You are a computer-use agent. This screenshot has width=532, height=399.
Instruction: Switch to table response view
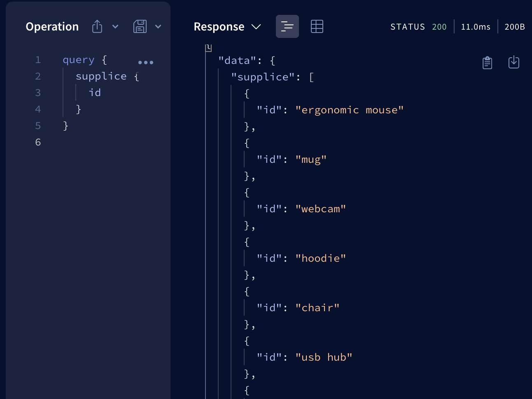click(317, 26)
